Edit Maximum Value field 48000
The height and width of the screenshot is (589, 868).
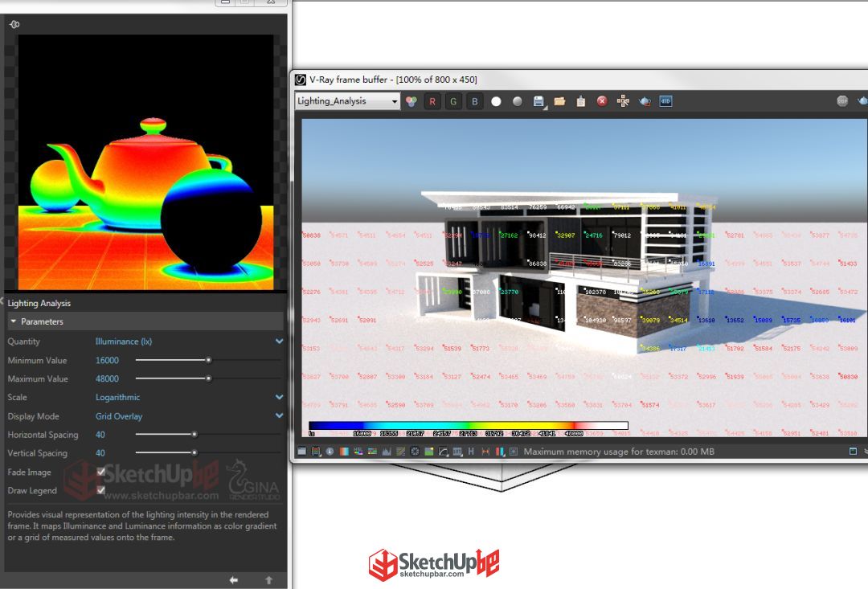pyautogui.click(x=108, y=378)
